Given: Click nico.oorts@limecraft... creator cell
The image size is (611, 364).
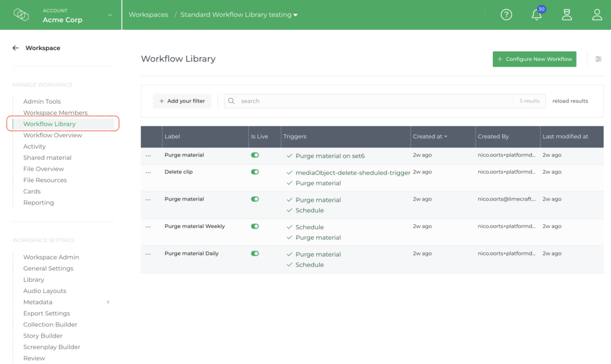Looking at the screenshot, I should (507, 199).
